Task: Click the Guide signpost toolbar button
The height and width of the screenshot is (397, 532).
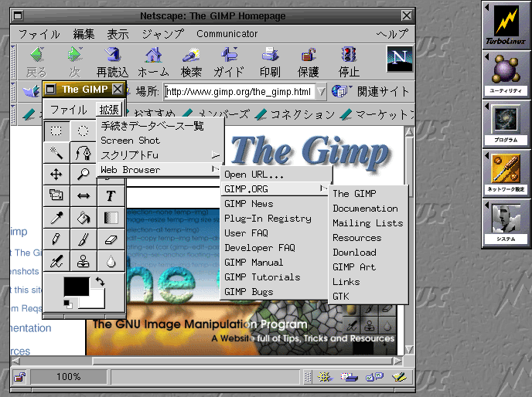Action: 229,63
